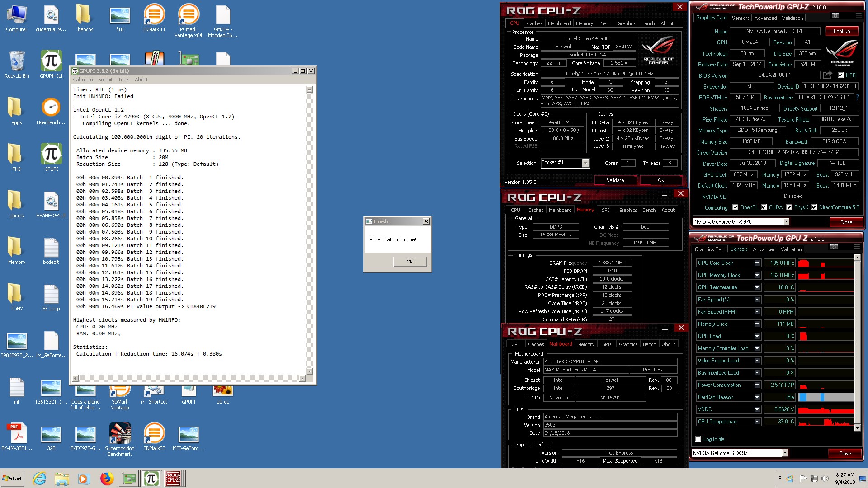This screenshot has width=868, height=488.
Task: Open the Superposition Benchmark icon
Action: (120, 439)
